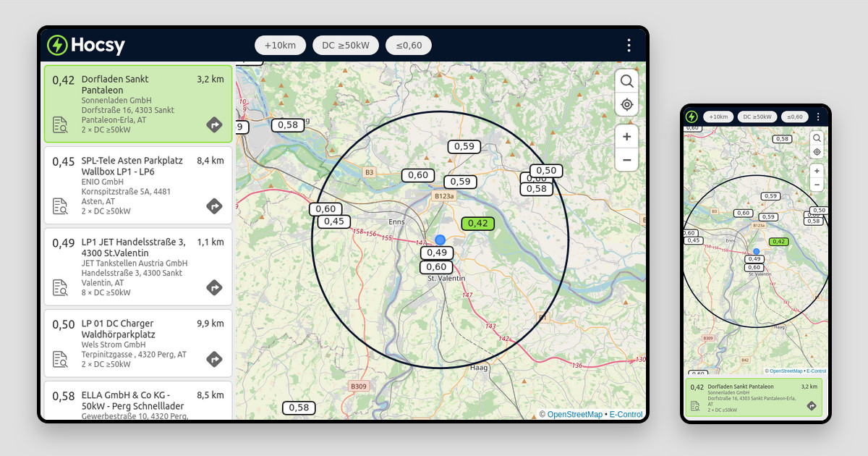Screen dimensions: 868x456
Task: Click the ≤0,60 chip on phone
Action: click(x=795, y=117)
